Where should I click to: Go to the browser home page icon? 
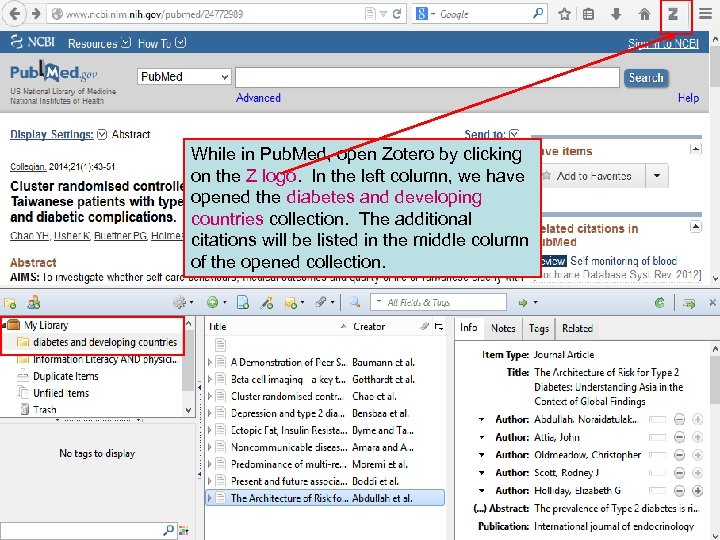(644, 14)
